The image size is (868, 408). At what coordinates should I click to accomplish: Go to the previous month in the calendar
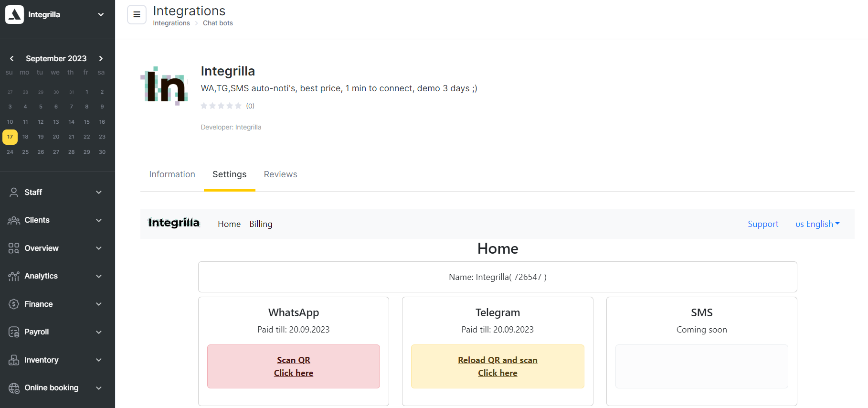click(12, 58)
